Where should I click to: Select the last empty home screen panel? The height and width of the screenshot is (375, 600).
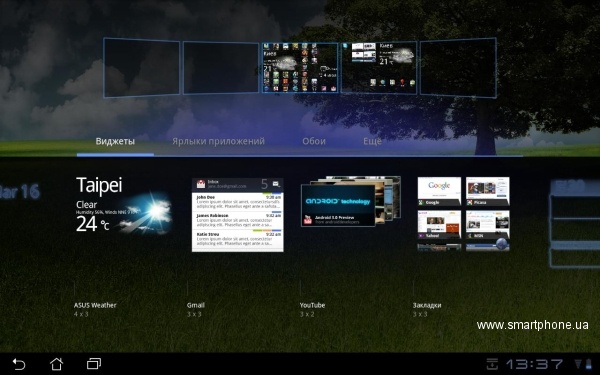pos(458,67)
